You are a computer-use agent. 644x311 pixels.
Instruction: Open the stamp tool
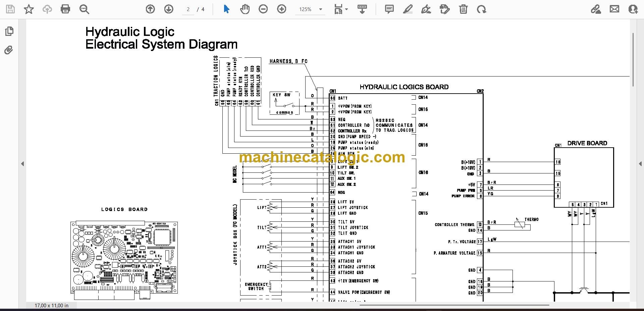coord(444,9)
